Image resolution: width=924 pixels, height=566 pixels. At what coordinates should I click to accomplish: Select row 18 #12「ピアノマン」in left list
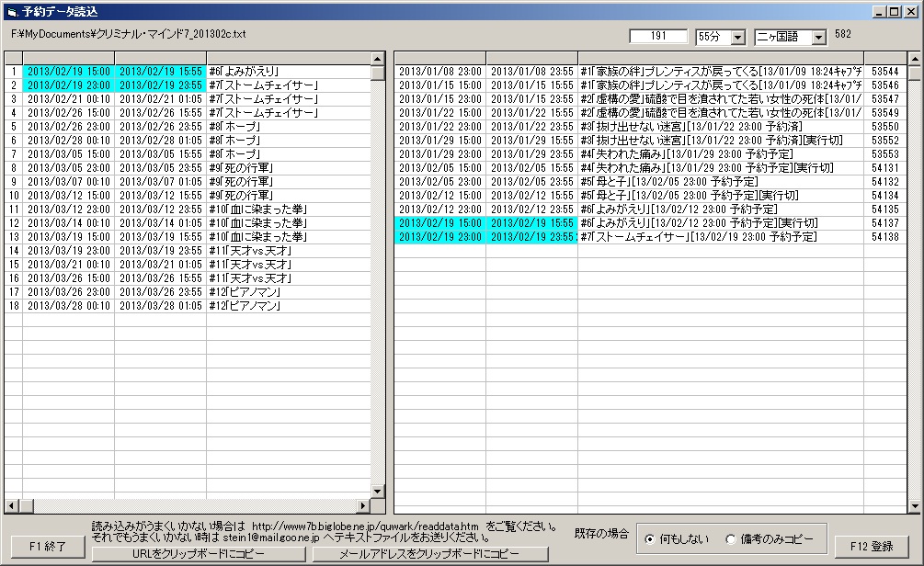[x=244, y=306]
